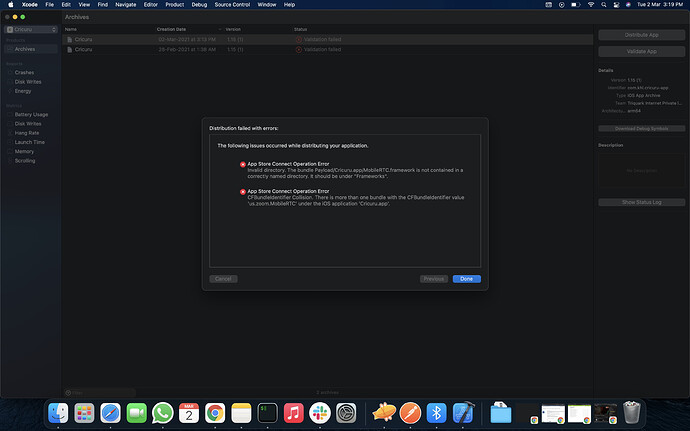
Task: Toggle sort arrow on Creation Date column
Action: coord(220,29)
